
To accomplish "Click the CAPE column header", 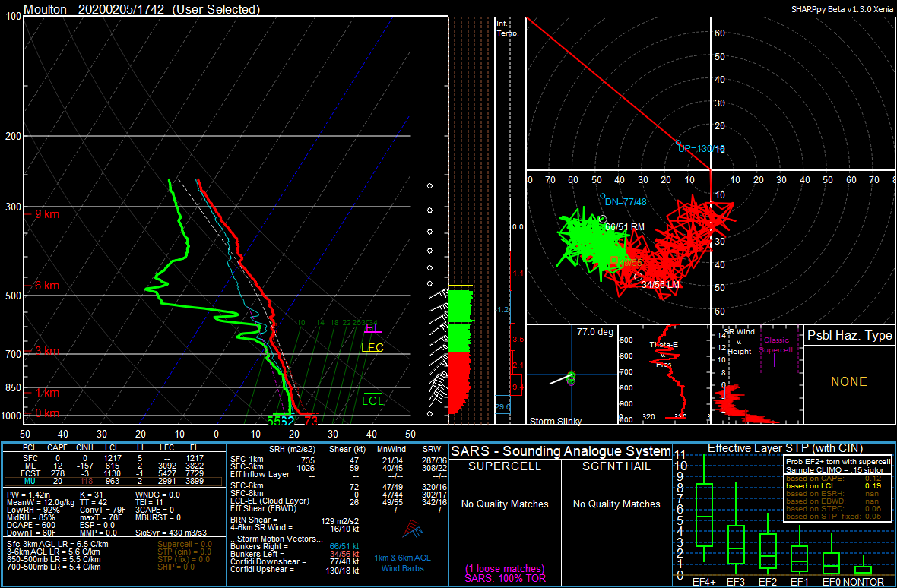I will tap(55, 448).
